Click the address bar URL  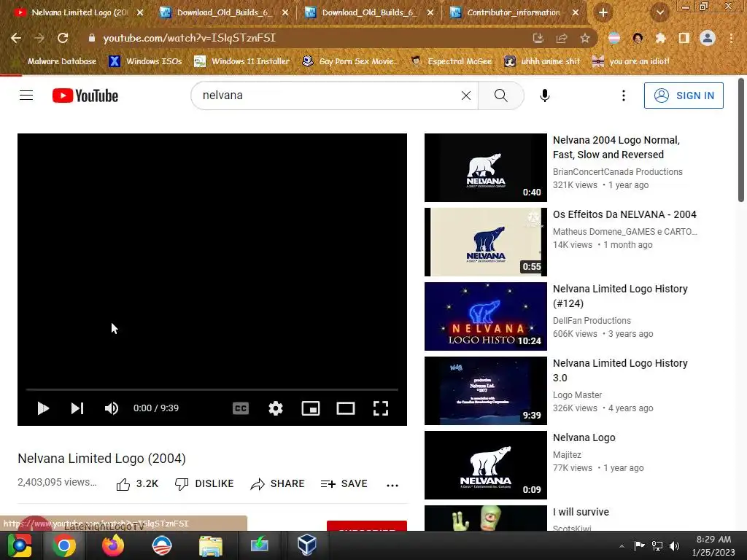click(x=189, y=38)
